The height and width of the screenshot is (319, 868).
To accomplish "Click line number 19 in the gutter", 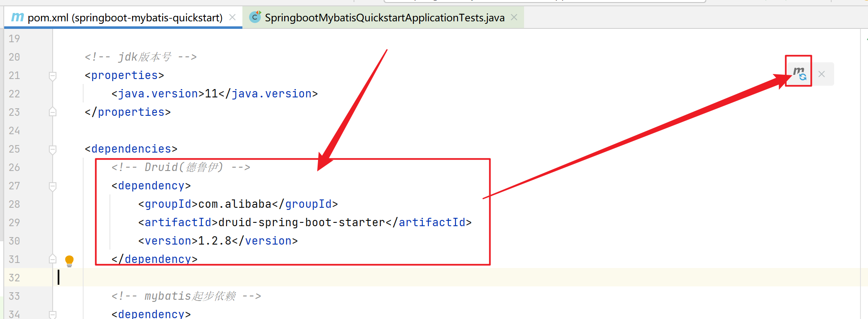I will (14, 38).
